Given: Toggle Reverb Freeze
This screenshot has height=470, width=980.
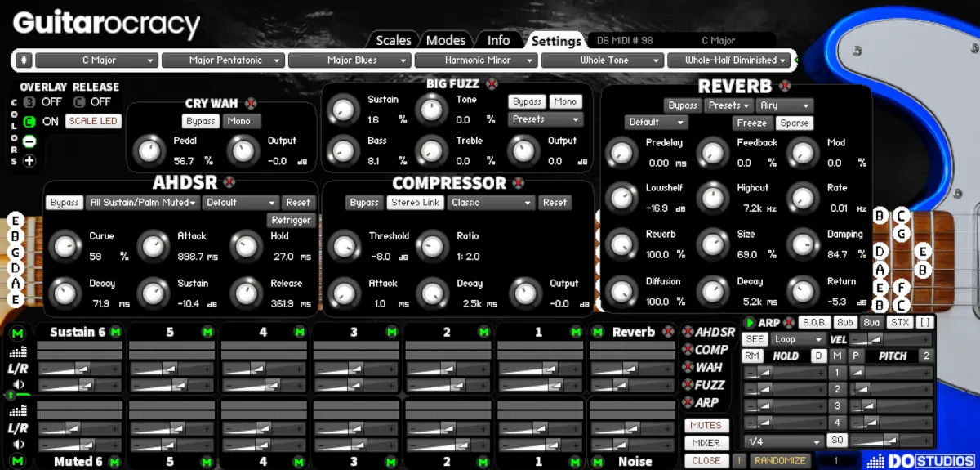Looking at the screenshot, I should (751, 123).
